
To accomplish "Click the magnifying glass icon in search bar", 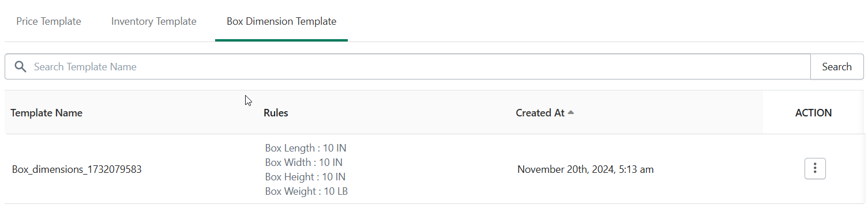I will pyautogui.click(x=21, y=67).
